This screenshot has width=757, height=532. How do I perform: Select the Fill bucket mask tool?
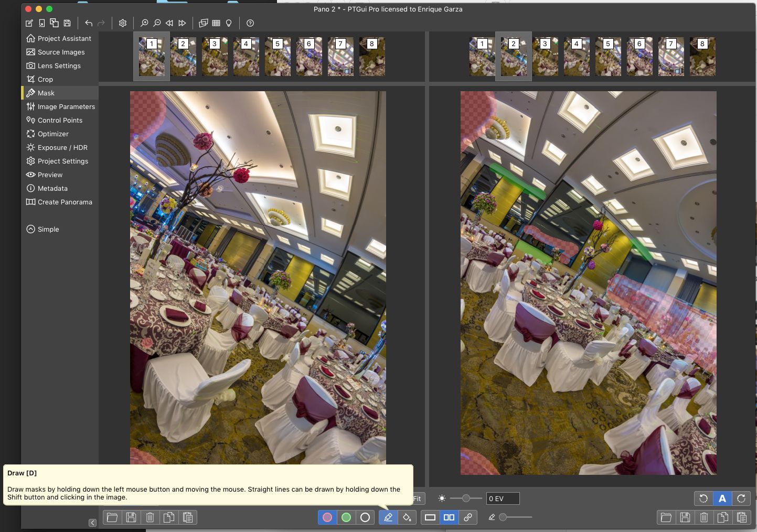click(407, 517)
